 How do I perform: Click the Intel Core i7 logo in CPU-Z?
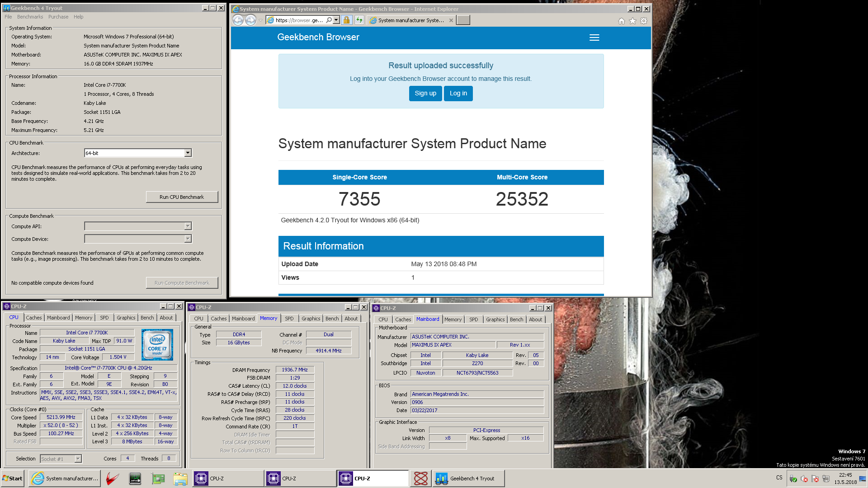pyautogui.click(x=157, y=345)
